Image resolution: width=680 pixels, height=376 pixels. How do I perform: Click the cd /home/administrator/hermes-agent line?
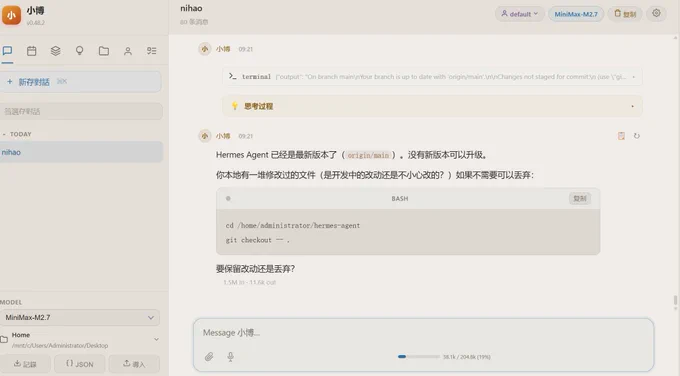(293, 226)
